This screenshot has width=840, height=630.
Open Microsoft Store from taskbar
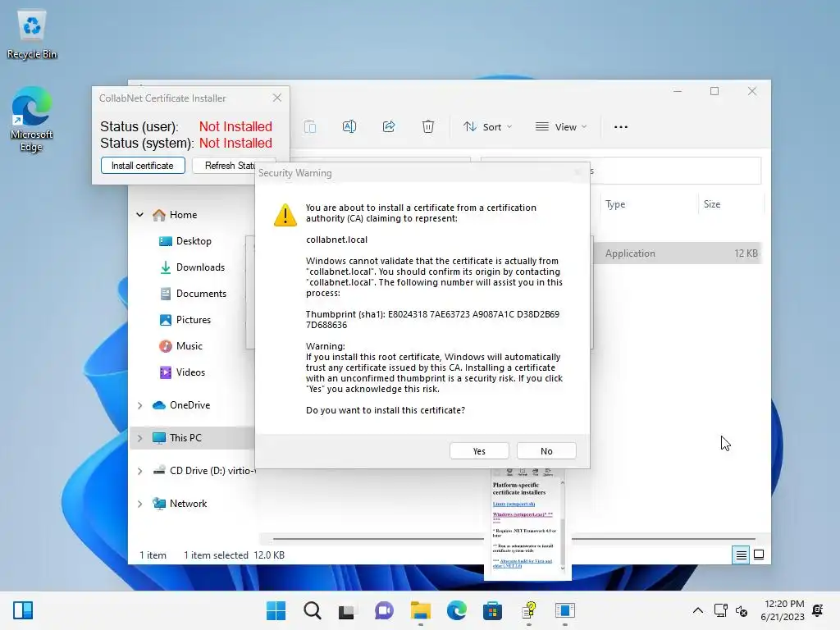[x=492, y=610]
